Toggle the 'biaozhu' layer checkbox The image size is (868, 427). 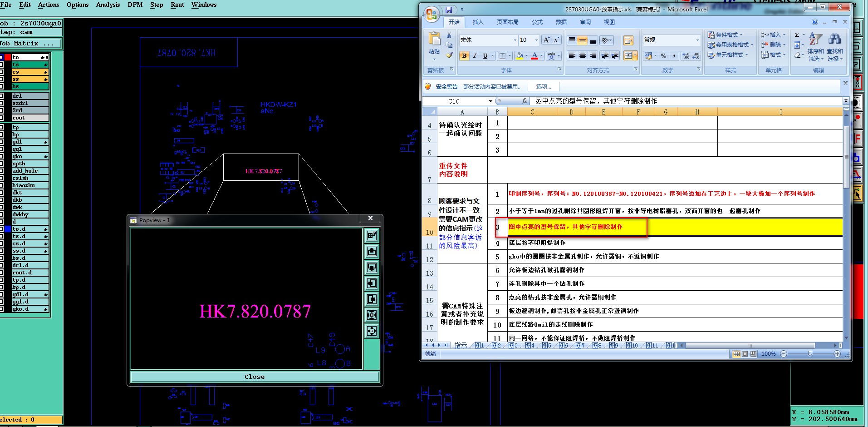click(x=2, y=185)
